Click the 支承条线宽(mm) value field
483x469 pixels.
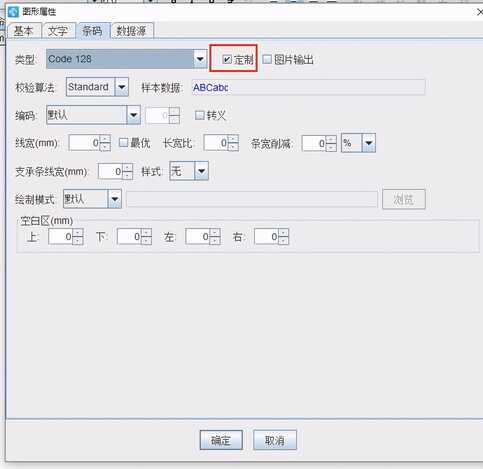coord(110,171)
